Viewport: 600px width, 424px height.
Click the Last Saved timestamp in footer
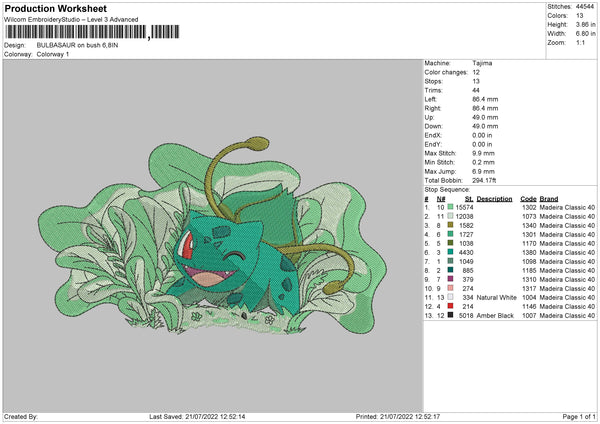tap(197, 416)
